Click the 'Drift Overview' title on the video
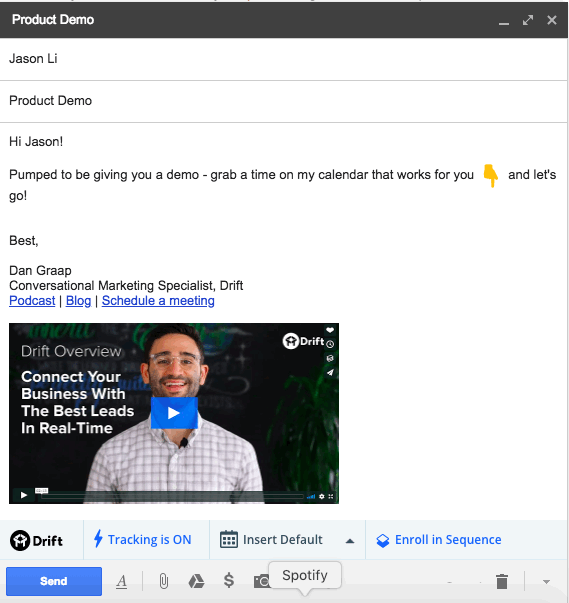 71,351
